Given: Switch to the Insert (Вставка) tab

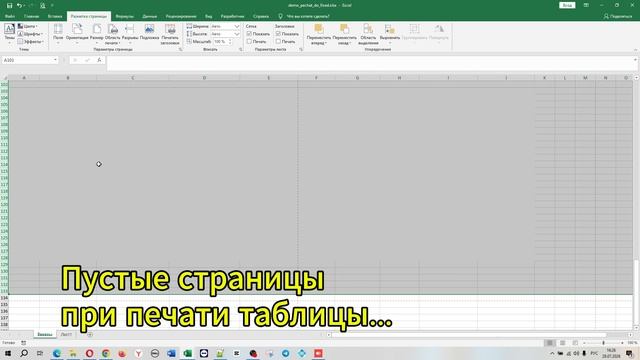Looking at the screenshot, I should (55, 16).
